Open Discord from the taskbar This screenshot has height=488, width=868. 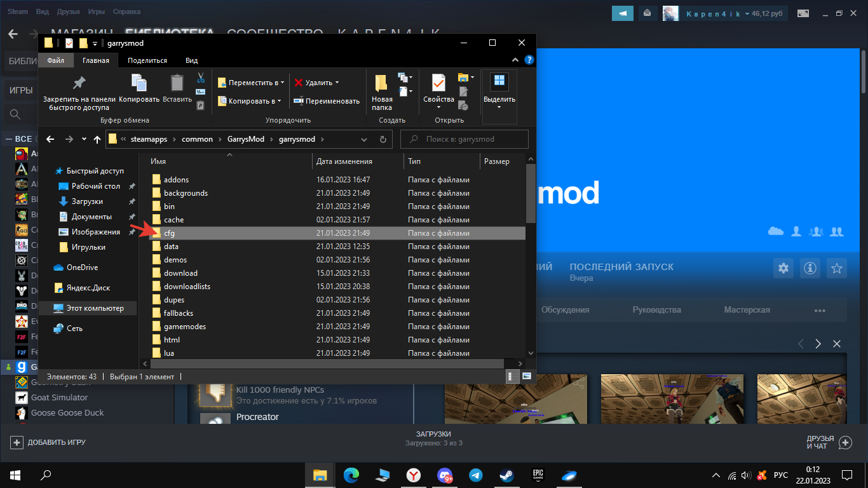(444, 475)
